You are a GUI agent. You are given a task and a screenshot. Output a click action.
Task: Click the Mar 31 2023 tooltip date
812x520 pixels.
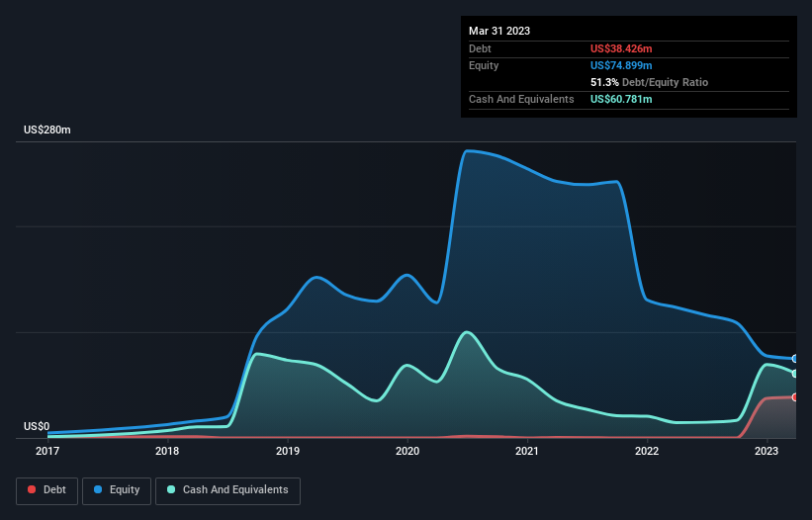[499, 31]
